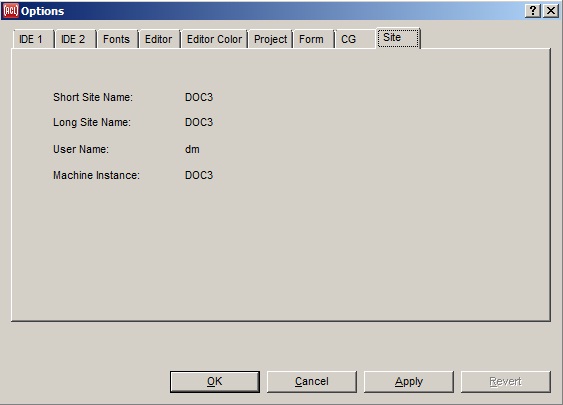This screenshot has width=563, height=405.
Task: Click the Short Site Name value DOC3
Action: pyautogui.click(x=199, y=97)
